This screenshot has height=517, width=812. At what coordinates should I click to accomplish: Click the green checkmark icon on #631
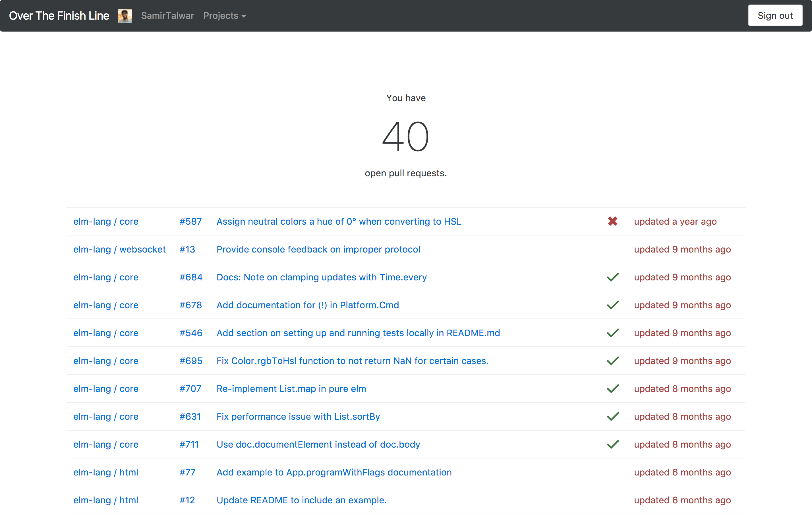click(612, 416)
